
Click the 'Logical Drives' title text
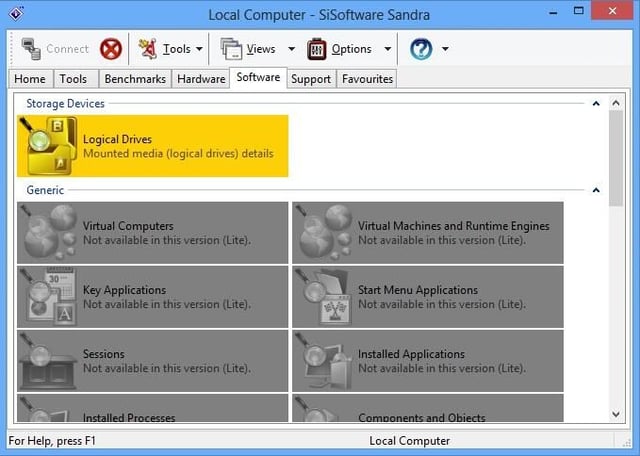118,139
